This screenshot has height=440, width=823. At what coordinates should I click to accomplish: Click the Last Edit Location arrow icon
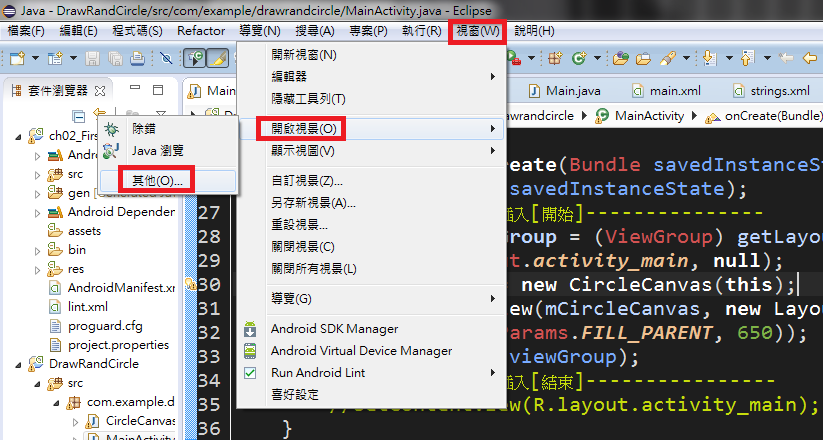coord(786,58)
